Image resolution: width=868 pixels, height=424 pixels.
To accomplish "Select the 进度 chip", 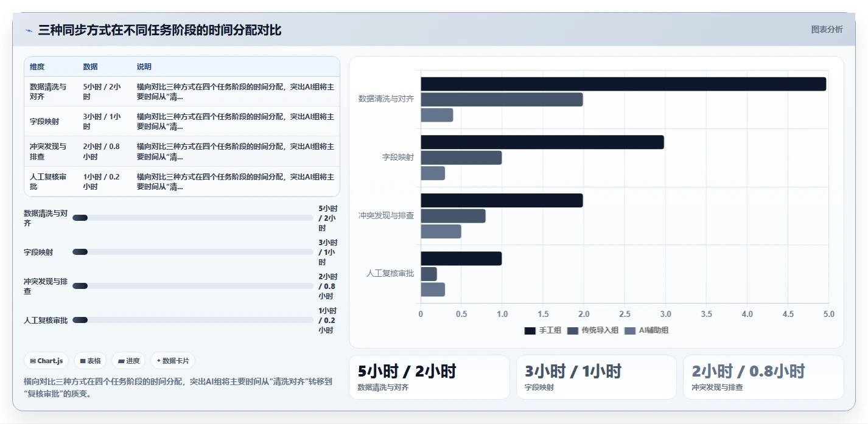I will 128,361.
